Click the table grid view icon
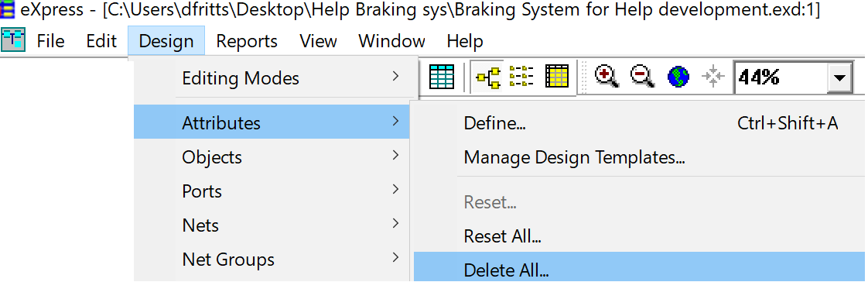This screenshot has height=282, width=868. (x=441, y=77)
